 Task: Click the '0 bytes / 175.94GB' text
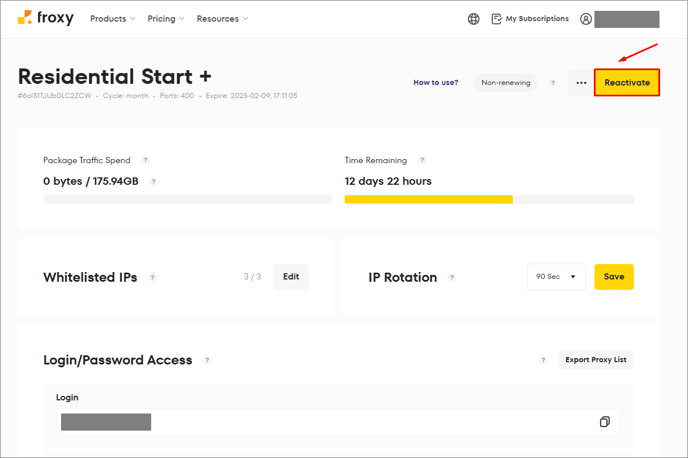91,181
